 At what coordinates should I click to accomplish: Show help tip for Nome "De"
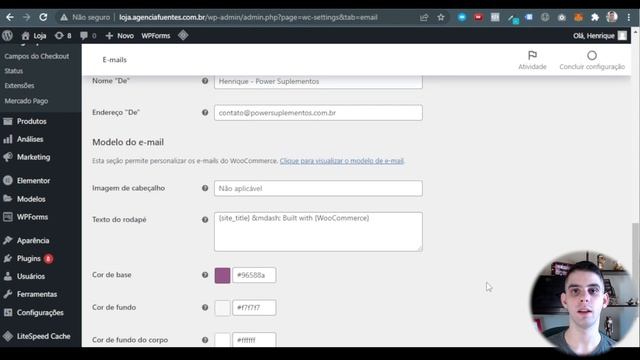(x=205, y=81)
